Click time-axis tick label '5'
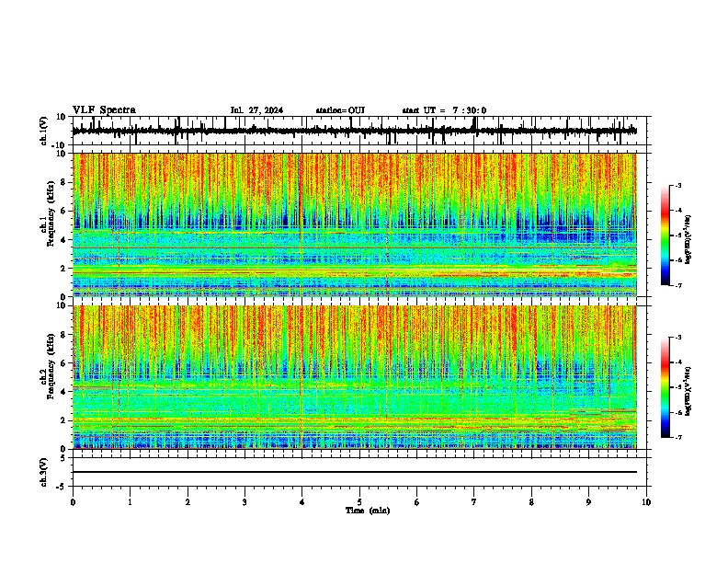The image size is (728, 563). click(x=359, y=502)
